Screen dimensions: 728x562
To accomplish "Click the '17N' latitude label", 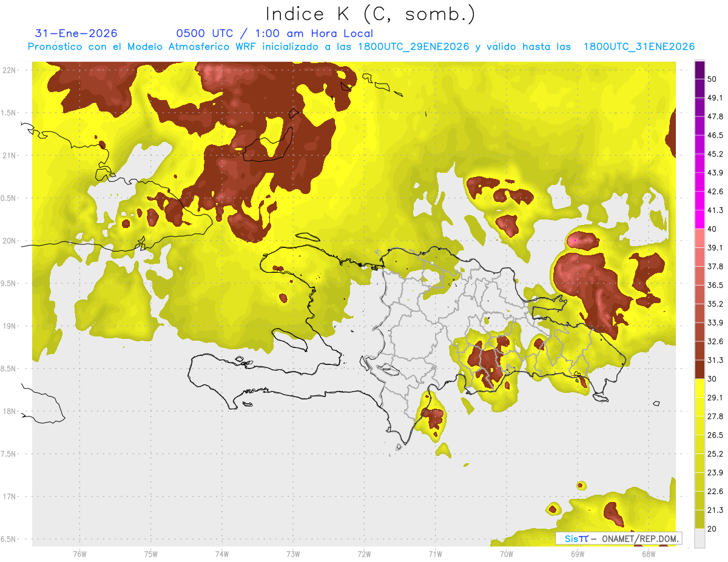I will 10,497.
